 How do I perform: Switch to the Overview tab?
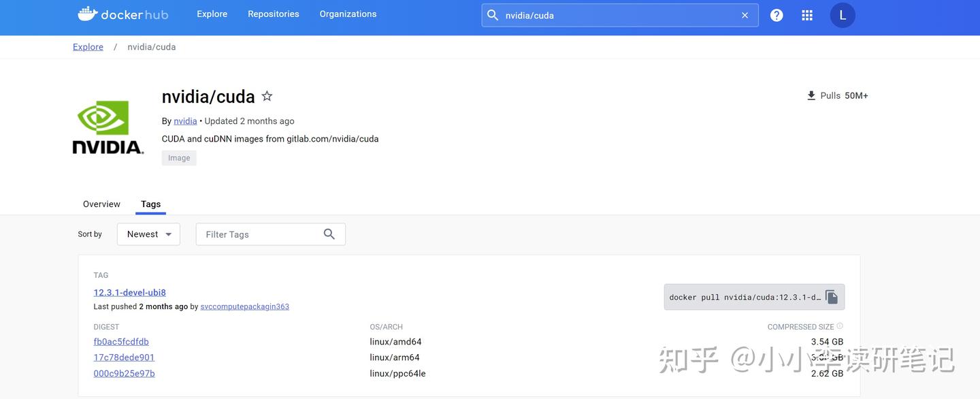click(x=101, y=204)
